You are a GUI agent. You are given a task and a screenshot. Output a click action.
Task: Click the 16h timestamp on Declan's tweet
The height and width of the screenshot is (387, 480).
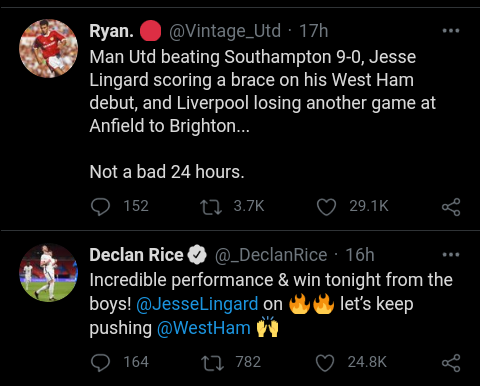pyautogui.click(x=360, y=255)
